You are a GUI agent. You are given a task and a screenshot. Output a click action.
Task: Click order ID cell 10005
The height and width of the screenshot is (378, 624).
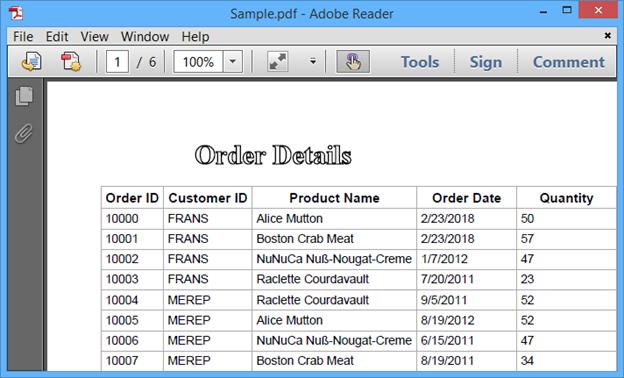[122, 320]
